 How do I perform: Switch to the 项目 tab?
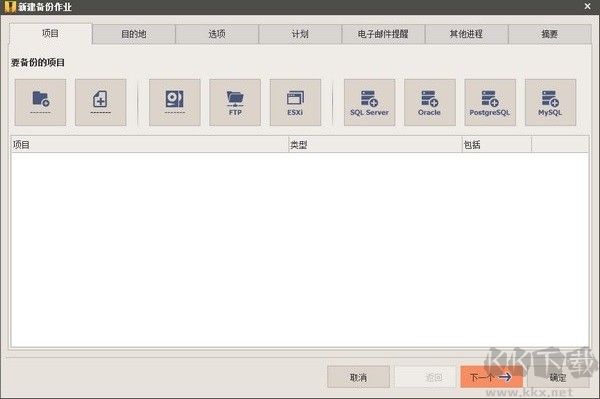pos(51,34)
